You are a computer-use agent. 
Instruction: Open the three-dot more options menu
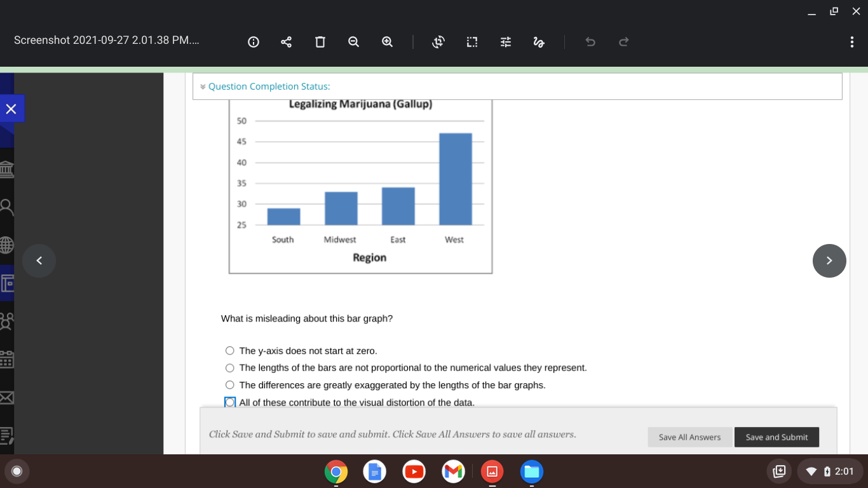coord(851,42)
